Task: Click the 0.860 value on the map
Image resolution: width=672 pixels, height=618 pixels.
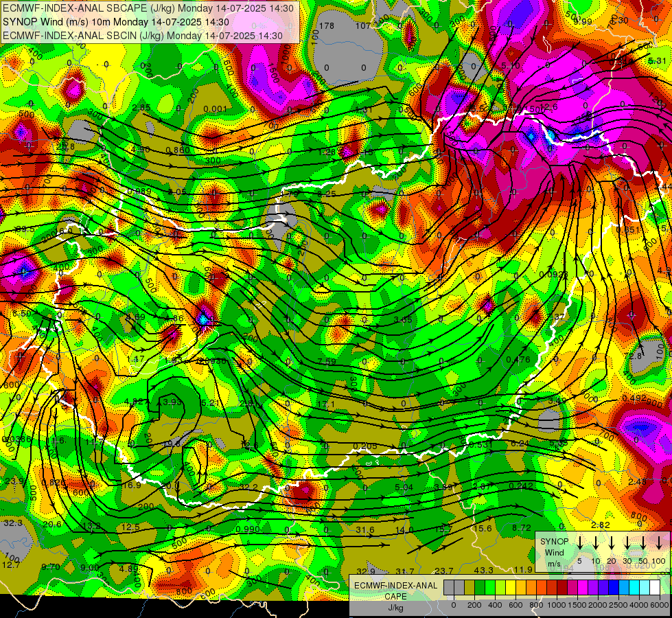Action: click(x=178, y=150)
